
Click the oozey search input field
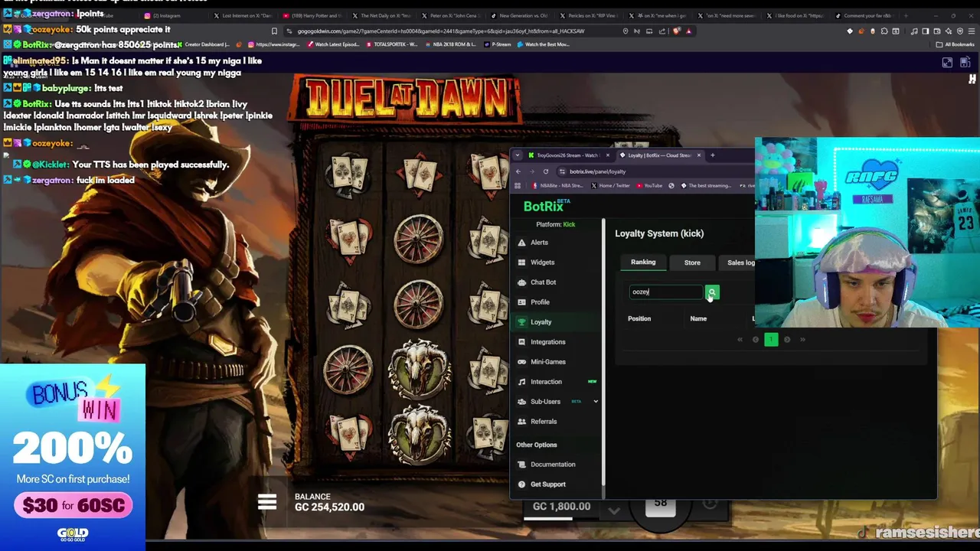(665, 292)
